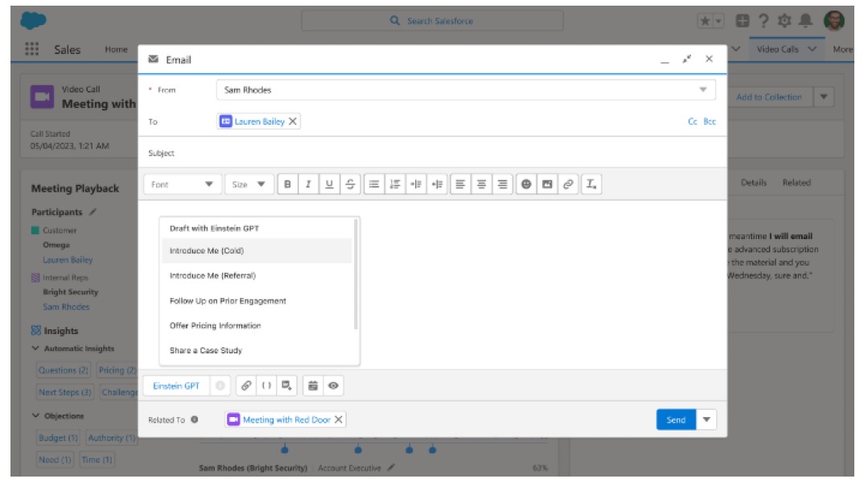Click the insert image icon
This screenshot has width=868, height=483.
pyautogui.click(x=546, y=184)
